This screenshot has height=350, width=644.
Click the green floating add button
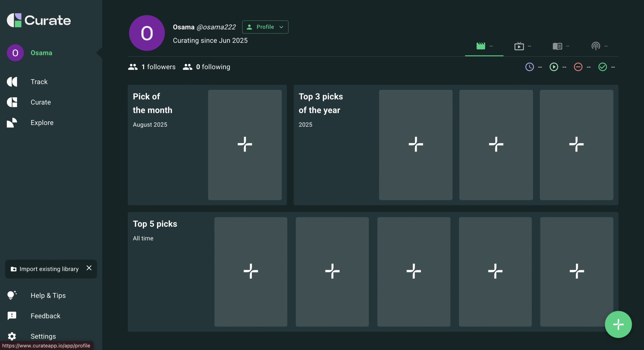pos(618,324)
